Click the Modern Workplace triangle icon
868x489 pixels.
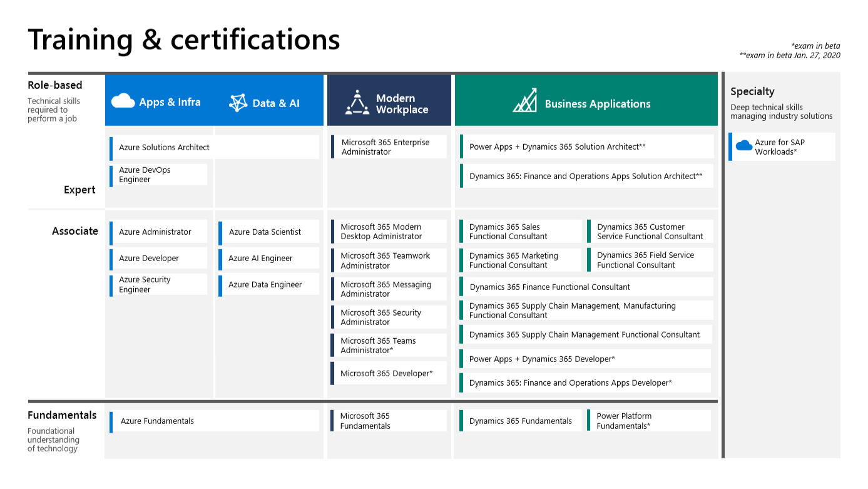(357, 103)
